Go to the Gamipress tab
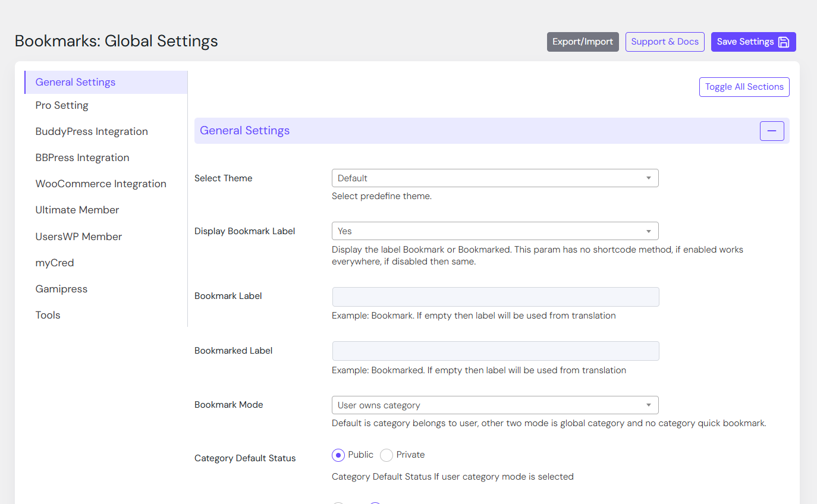817x504 pixels. (x=61, y=289)
